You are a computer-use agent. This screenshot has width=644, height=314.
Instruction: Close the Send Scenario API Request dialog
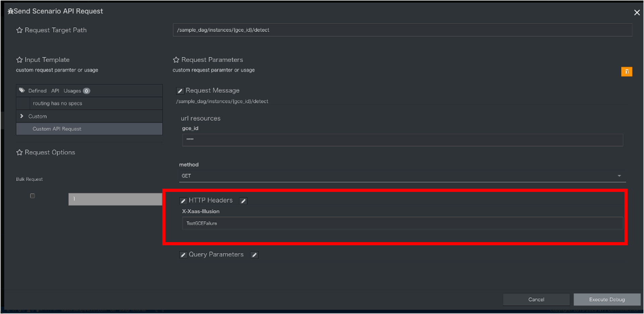point(637,13)
